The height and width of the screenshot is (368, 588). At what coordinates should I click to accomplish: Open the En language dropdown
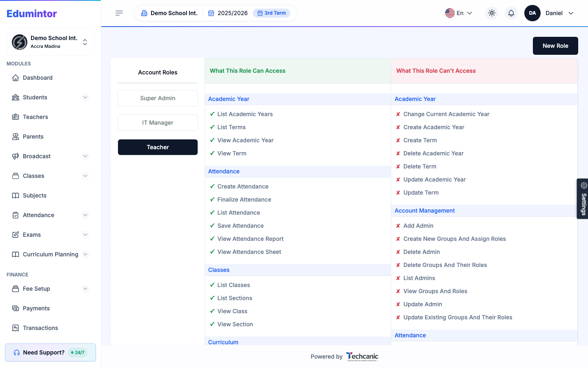[459, 13]
